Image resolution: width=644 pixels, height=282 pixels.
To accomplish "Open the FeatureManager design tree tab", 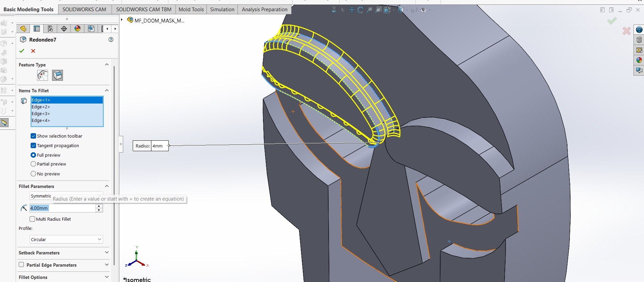I will 23,29.
